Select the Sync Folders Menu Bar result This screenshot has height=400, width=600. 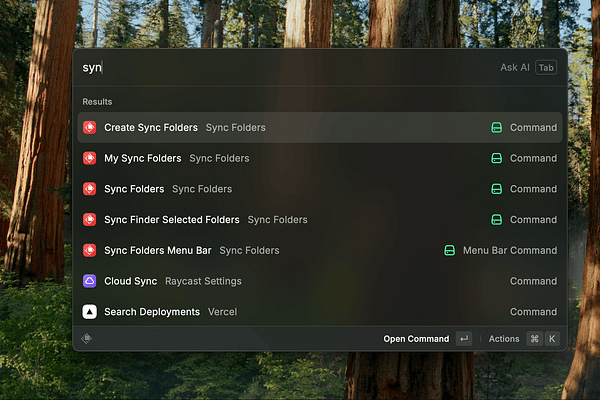(320, 250)
